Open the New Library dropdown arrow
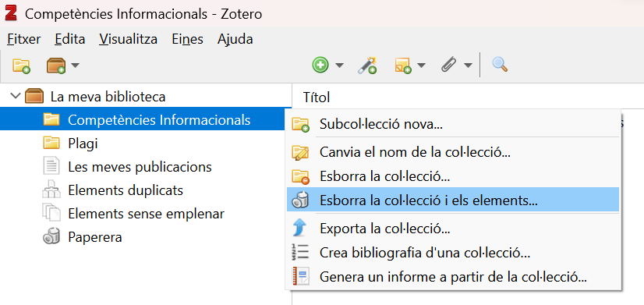Image resolution: width=644 pixels, height=305 pixels. pyautogui.click(x=75, y=65)
